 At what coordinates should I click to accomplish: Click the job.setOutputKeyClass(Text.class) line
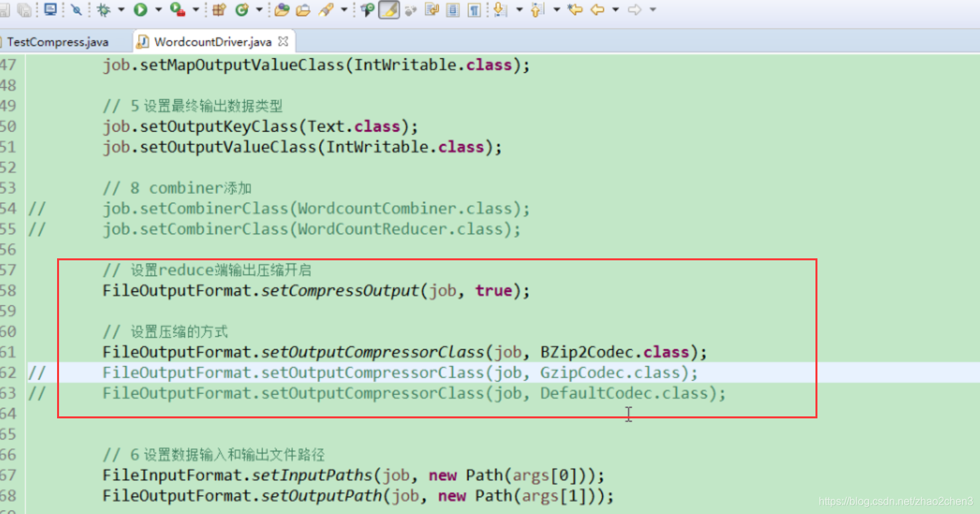tap(261, 127)
